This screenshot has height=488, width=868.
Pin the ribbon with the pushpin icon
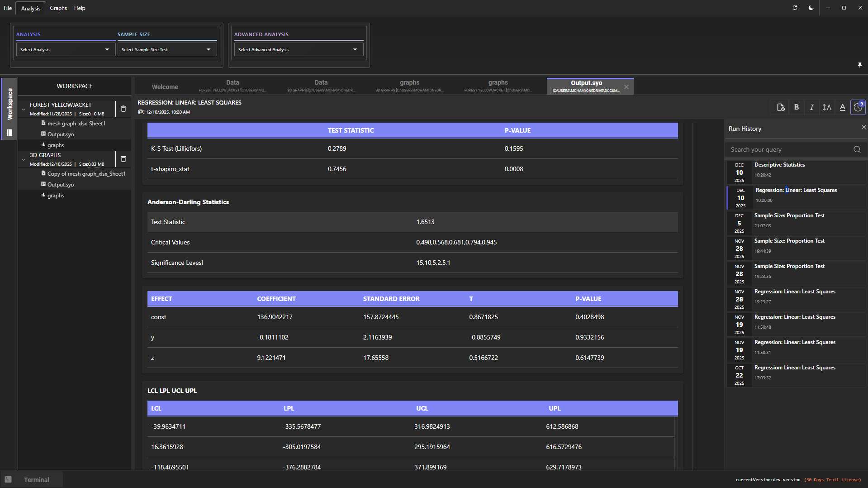[x=859, y=65]
